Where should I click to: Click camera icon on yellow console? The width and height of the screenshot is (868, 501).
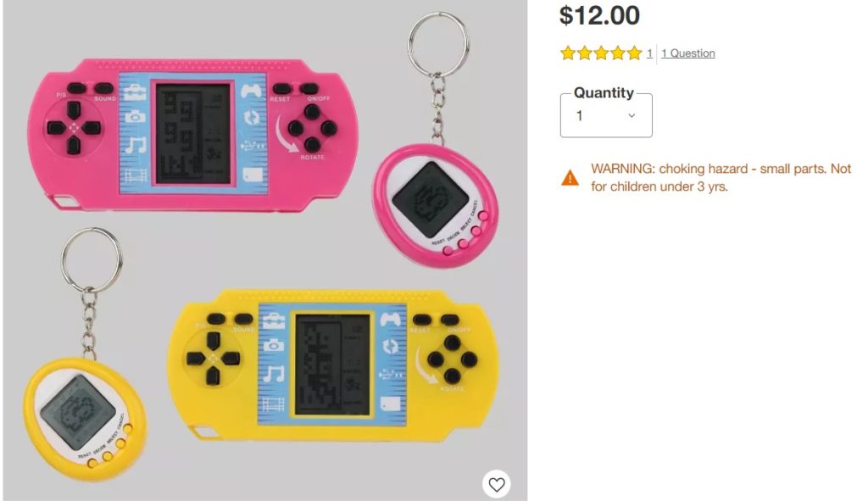pyautogui.click(x=273, y=345)
